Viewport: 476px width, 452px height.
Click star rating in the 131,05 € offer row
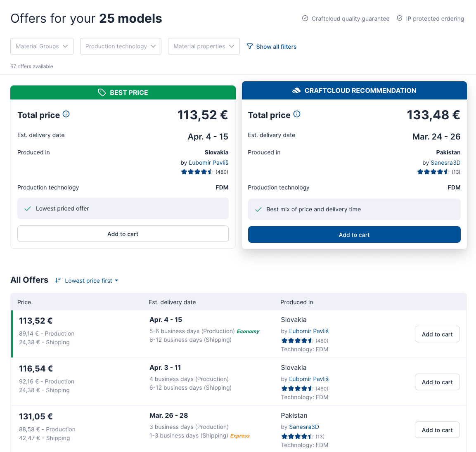[297, 436]
